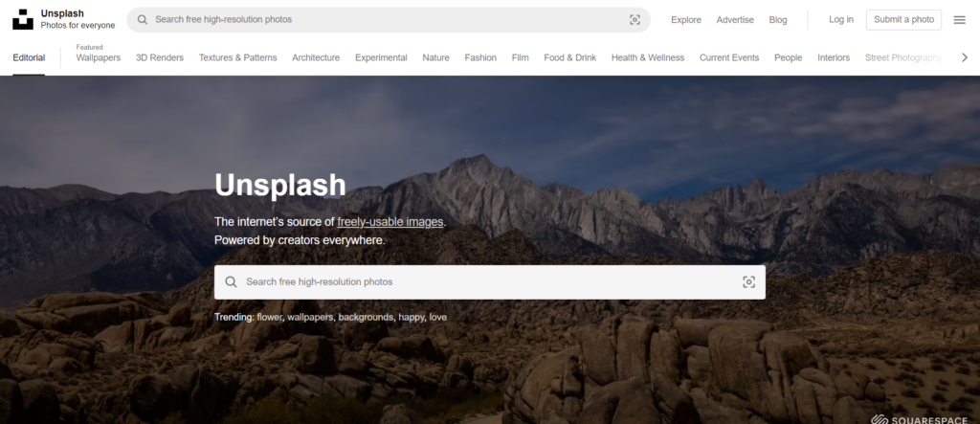Select the Editorial tab
The image size is (980, 424).
[x=29, y=57]
